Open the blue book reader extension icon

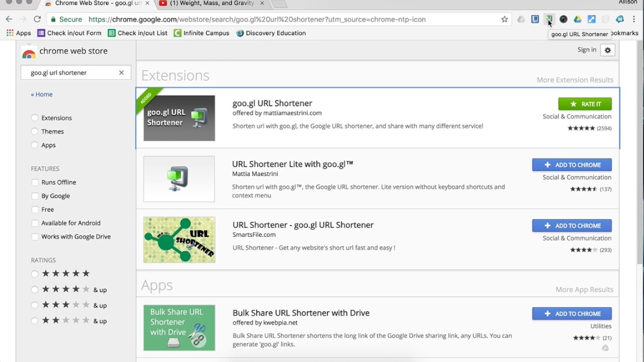[x=535, y=19]
